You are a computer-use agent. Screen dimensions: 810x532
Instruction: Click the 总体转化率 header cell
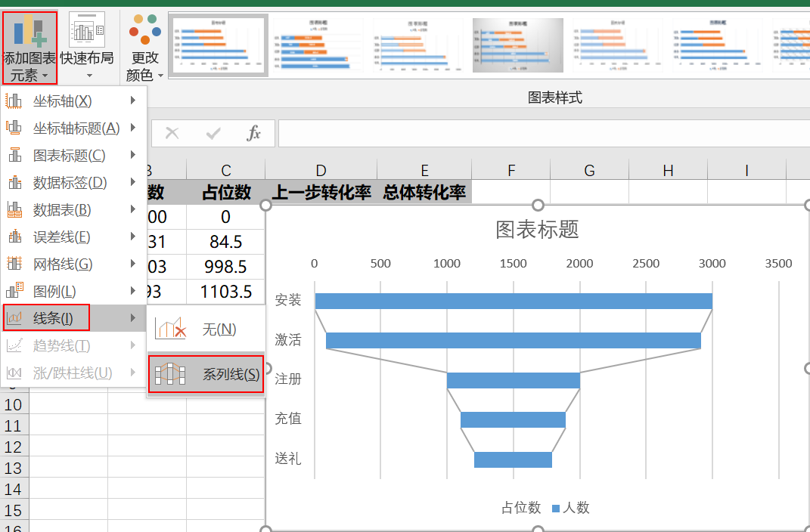point(424,192)
